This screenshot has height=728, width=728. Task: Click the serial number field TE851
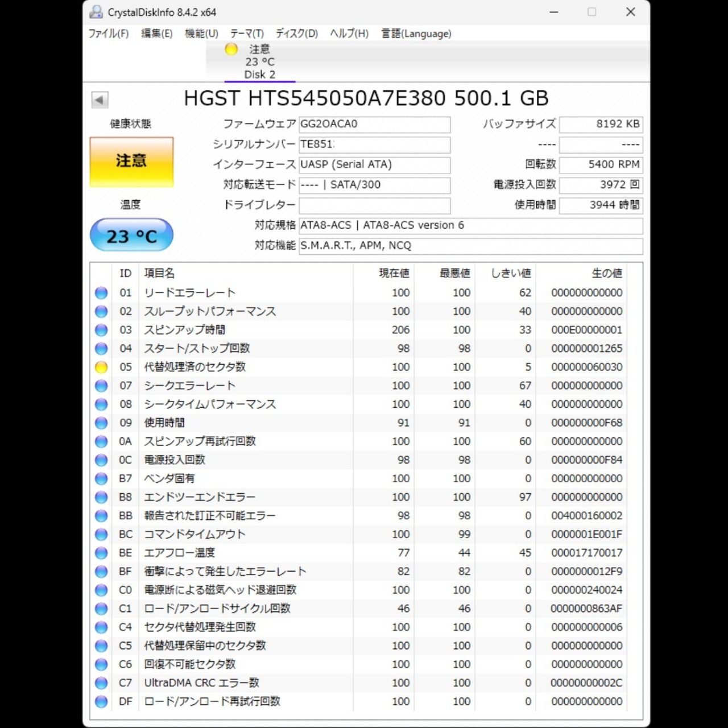[375, 144]
